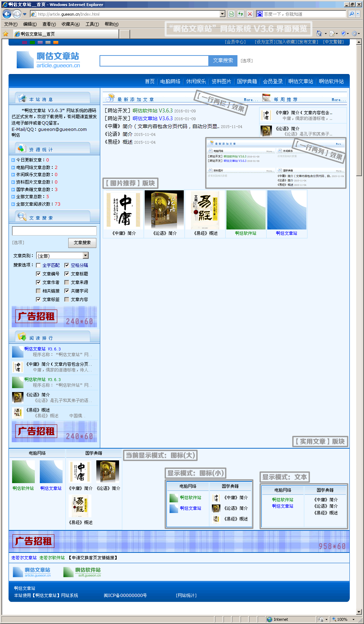The height and width of the screenshot is (624, 364).
Task: Click the sidebar 文章搜索 button
Action: point(82,243)
